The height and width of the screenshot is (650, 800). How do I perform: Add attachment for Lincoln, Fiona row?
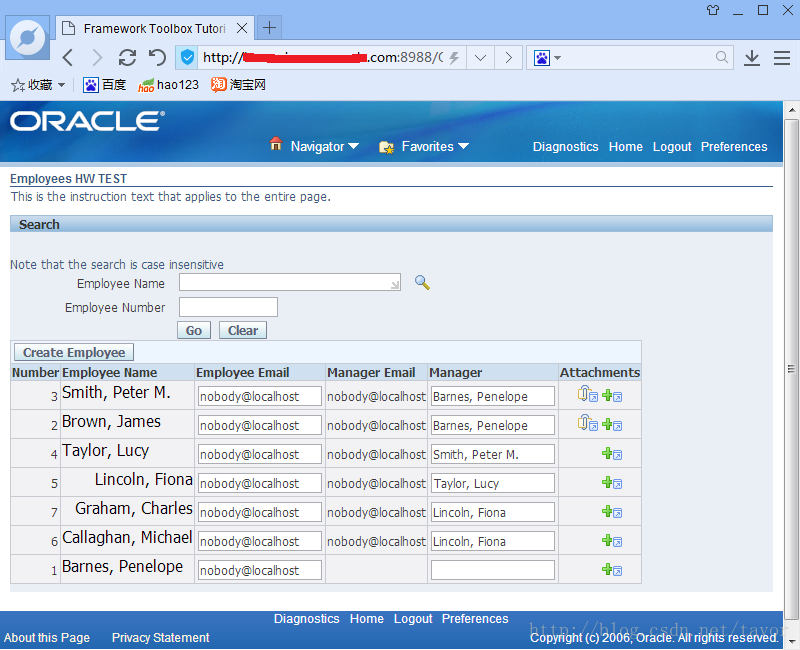(612, 483)
